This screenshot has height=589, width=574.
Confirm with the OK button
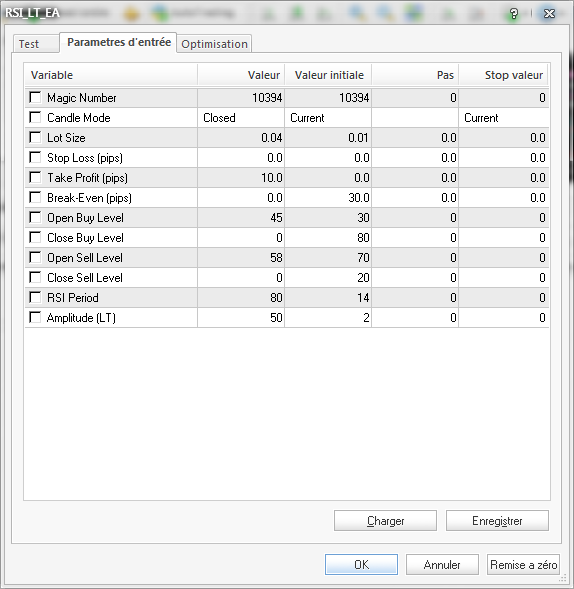361,565
